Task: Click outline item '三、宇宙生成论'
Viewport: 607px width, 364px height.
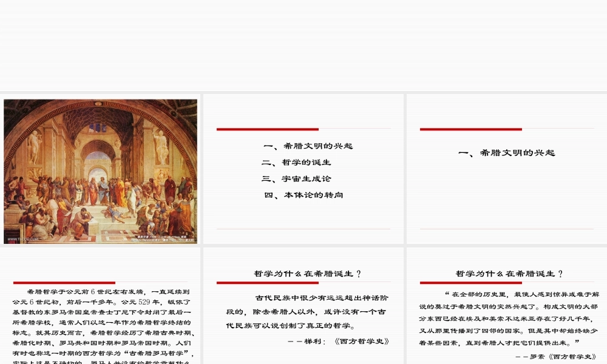Action: pos(297,179)
